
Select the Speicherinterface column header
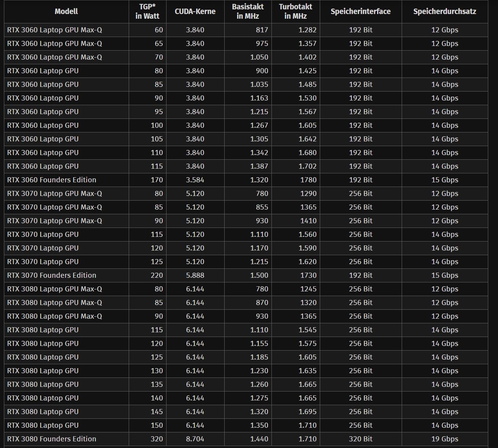(360, 11)
